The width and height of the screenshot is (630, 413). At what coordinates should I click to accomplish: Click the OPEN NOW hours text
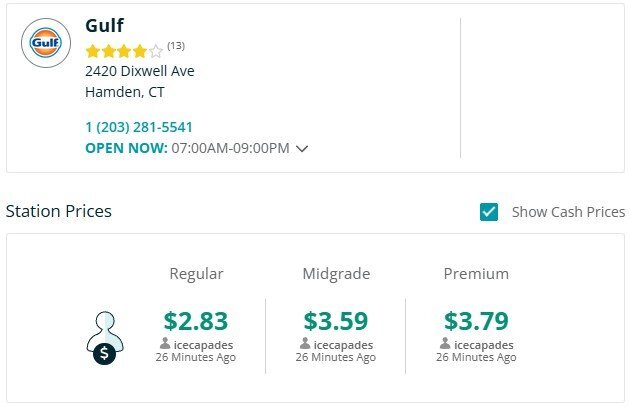click(127, 148)
